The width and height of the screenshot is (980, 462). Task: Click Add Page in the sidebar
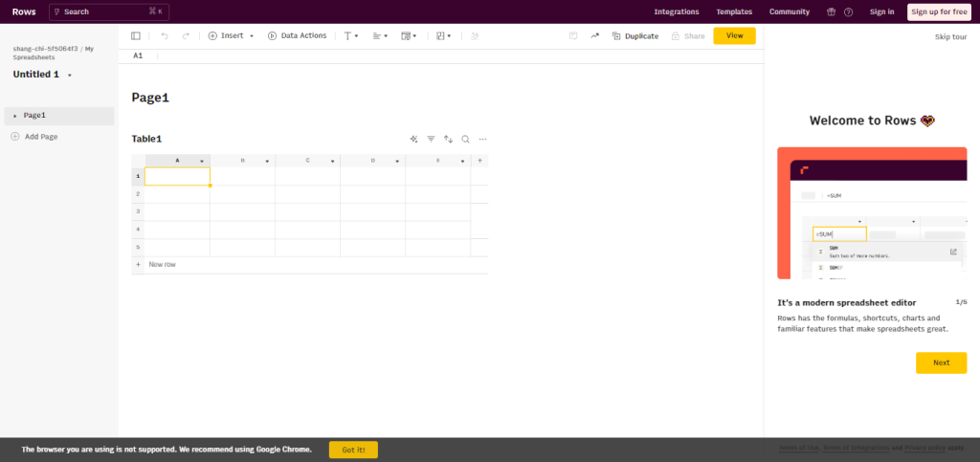click(x=35, y=137)
